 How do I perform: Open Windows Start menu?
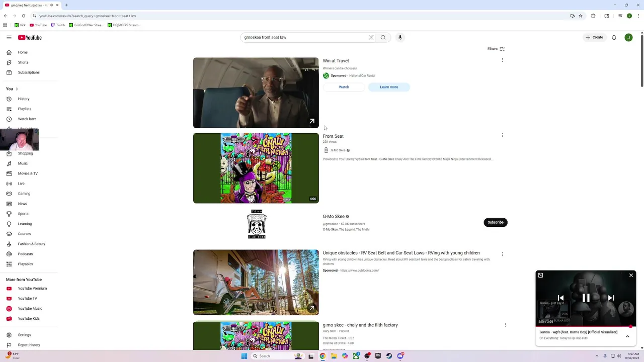[244, 356]
